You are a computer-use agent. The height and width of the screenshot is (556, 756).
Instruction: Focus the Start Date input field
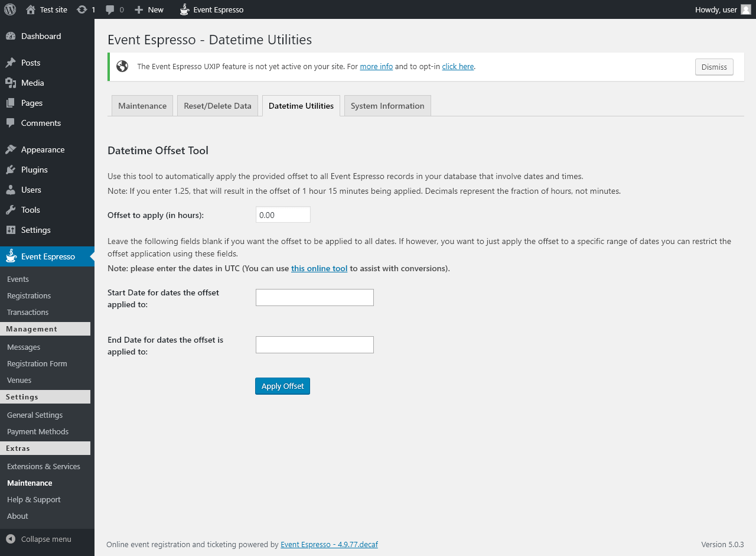[314, 297]
